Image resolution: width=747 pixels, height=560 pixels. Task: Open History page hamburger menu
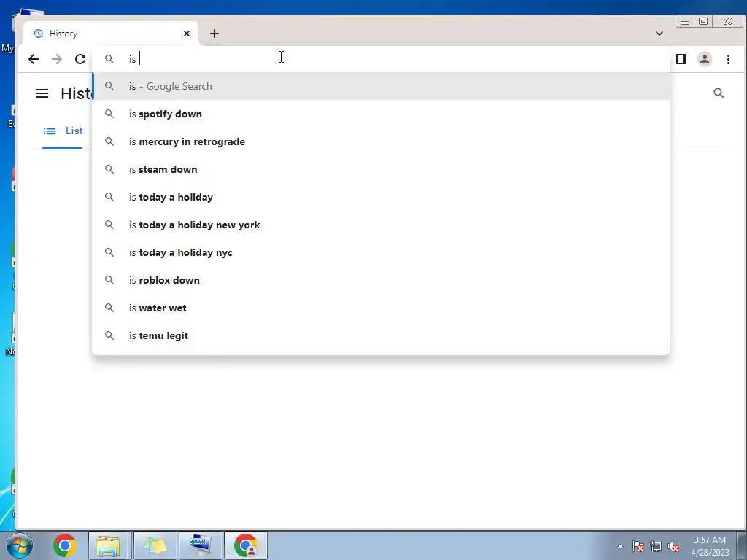coord(42,93)
